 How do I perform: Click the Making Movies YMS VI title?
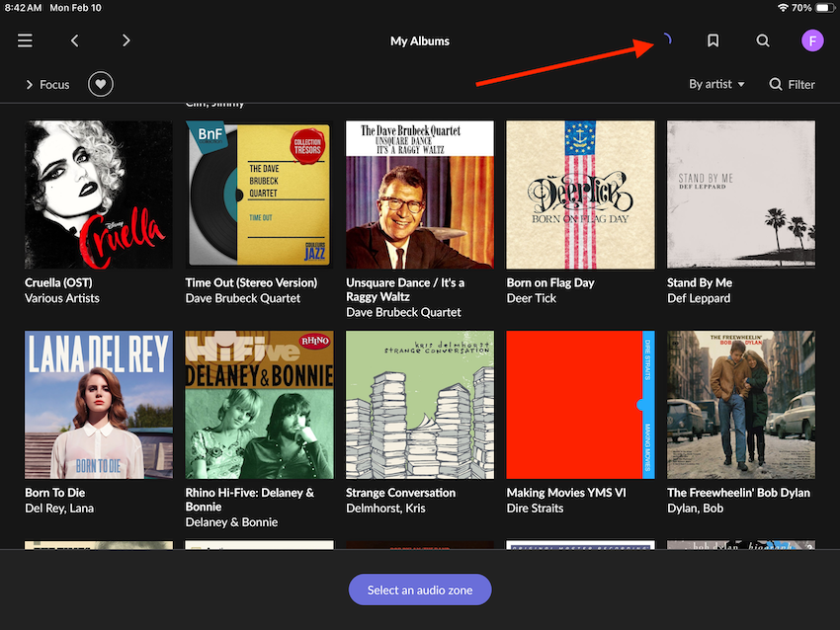point(566,493)
